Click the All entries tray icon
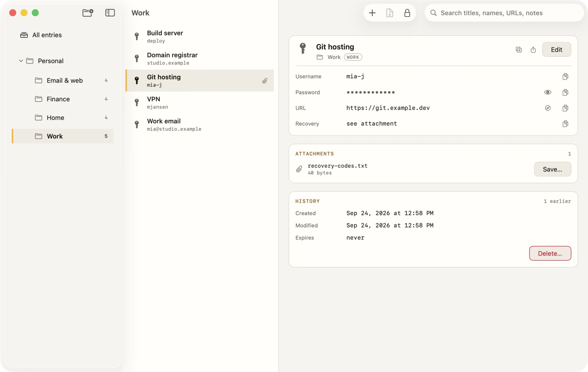The image size is (588, 372). point(24,35)
